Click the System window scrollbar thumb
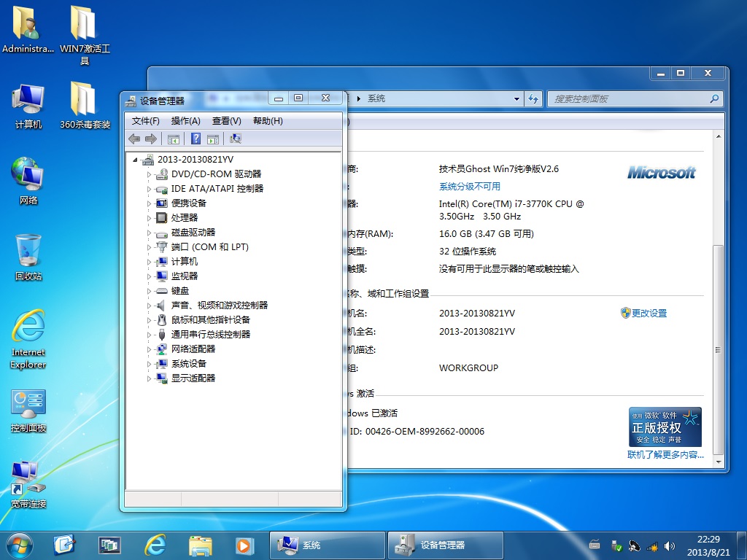Screen dimensions: 747x560 click(718, 350)
